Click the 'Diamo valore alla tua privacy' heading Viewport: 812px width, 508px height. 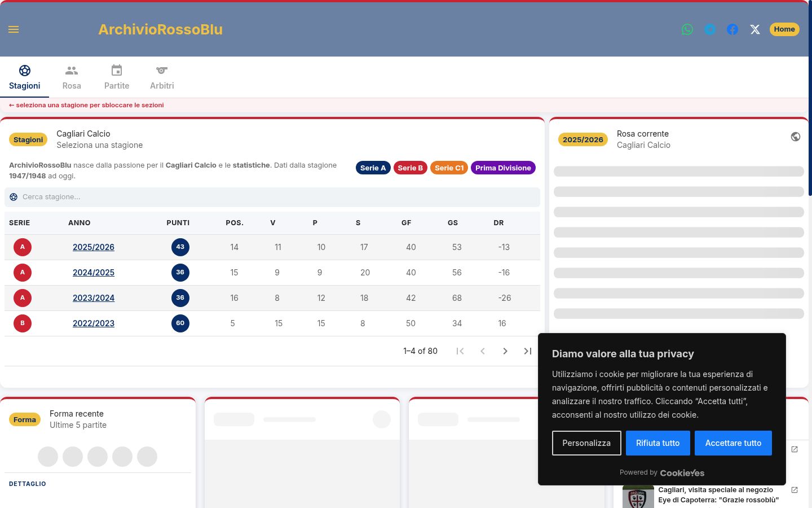[623, 354]
